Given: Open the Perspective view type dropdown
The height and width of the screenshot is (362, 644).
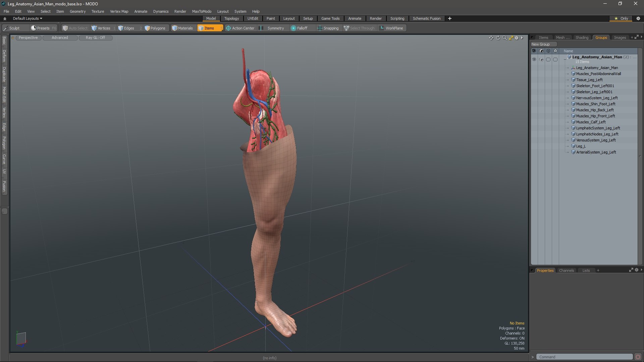Looking at the screenshot, I should point(28,38).
